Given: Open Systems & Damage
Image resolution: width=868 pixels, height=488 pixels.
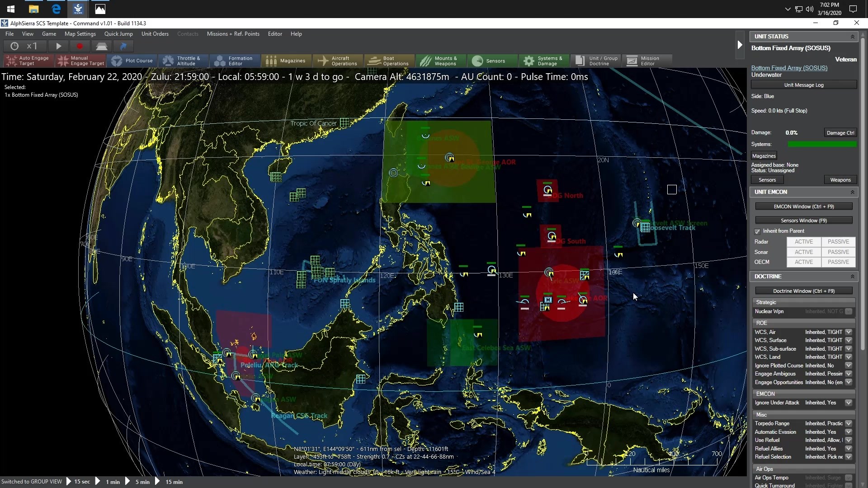Looking at the screenshot, I should 544,61.
